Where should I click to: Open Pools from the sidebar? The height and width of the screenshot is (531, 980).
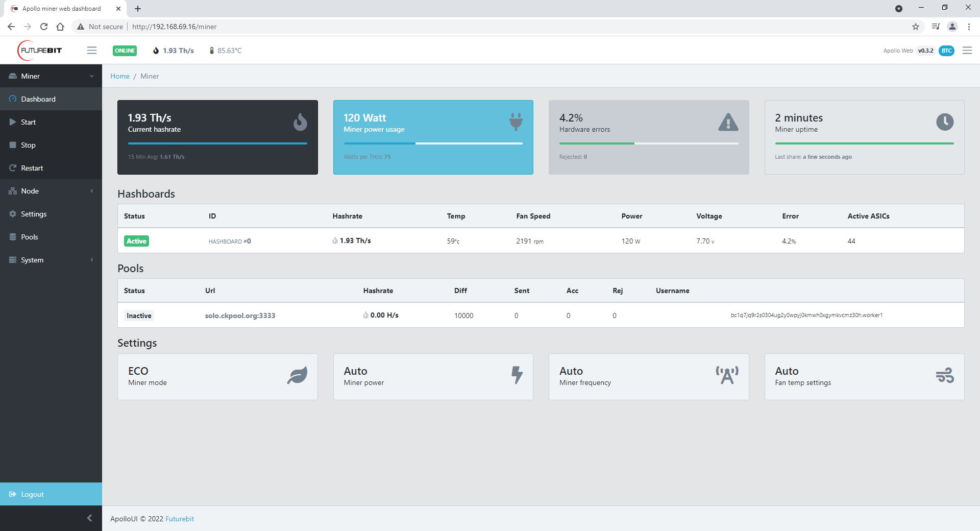click(x=30, y=237)
